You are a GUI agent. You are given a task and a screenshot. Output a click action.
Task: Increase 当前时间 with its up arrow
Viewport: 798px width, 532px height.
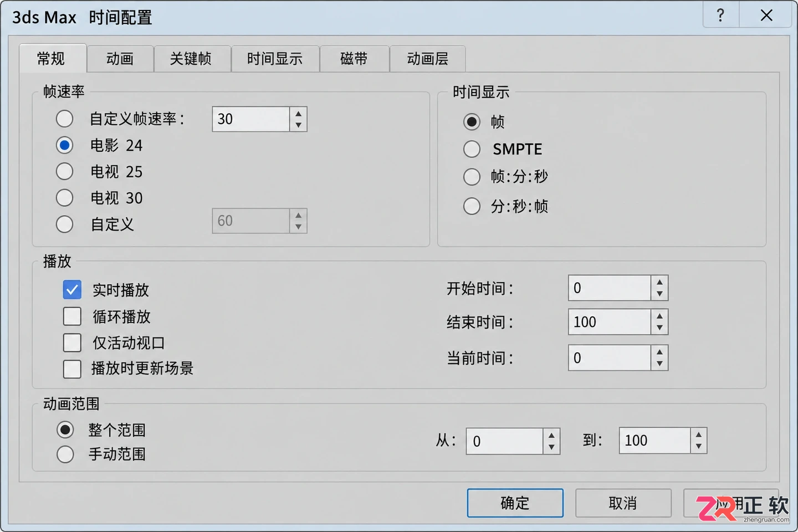[659, 352]
